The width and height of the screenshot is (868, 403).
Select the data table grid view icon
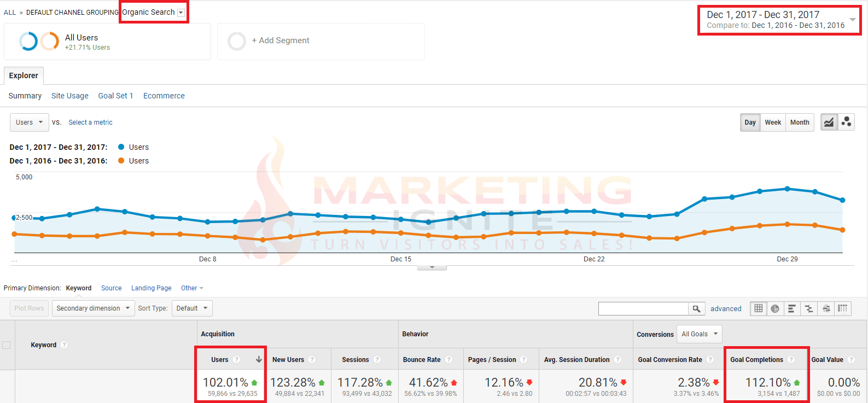(x=759, y=308)
